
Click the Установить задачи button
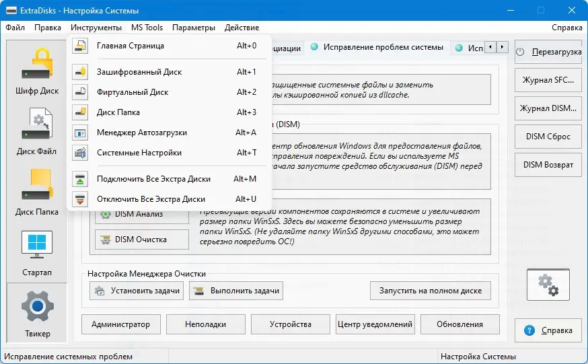point(137,291)
